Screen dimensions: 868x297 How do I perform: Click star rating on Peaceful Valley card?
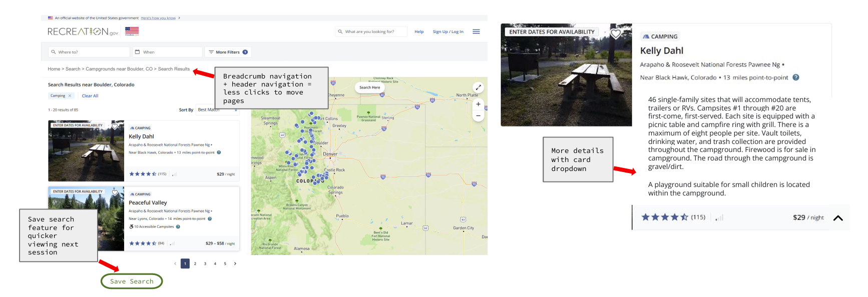[x=143, y=243]
